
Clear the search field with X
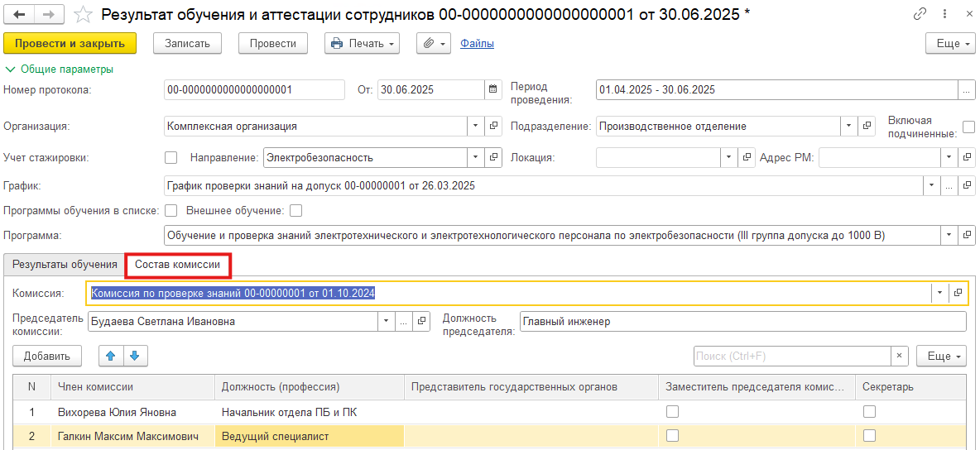[x=900, y=356]
